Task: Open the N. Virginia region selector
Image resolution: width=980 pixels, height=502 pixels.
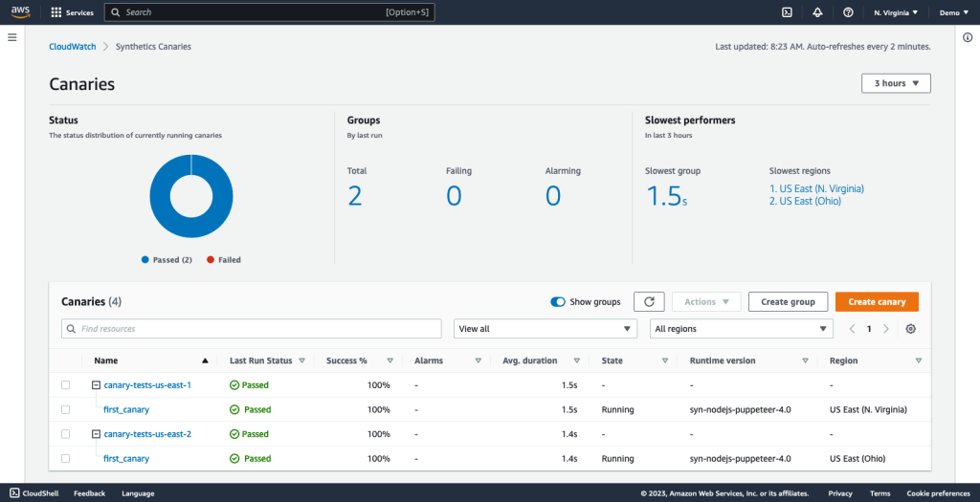Action: pyautogui.click(x=896, y=12)
